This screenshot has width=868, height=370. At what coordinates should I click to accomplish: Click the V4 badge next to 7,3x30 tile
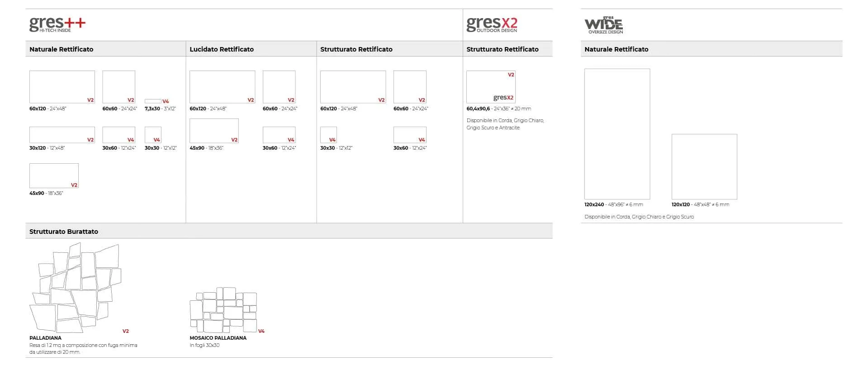click(166, 101)
